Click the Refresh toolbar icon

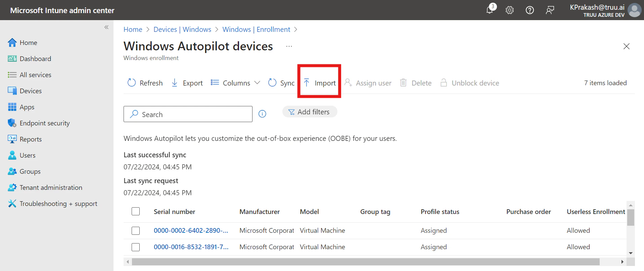(132, 83)
